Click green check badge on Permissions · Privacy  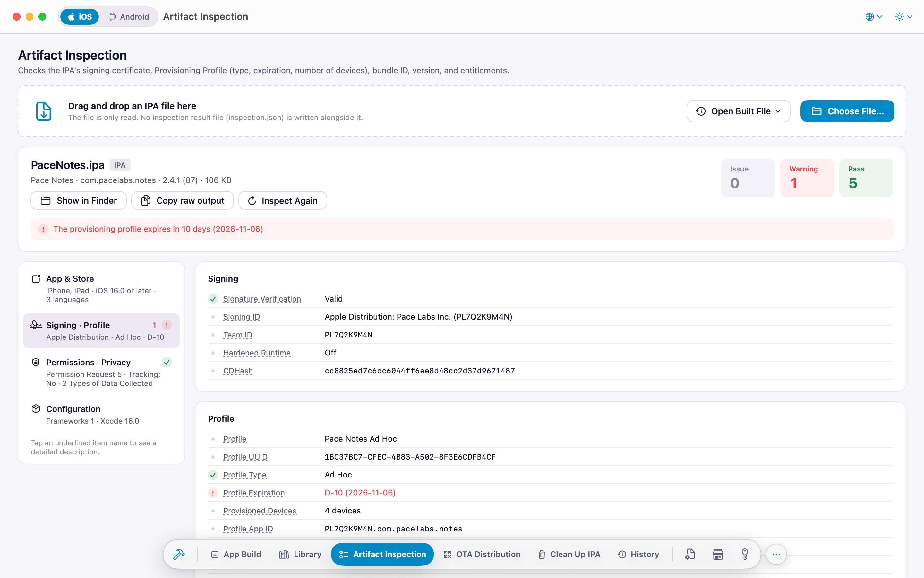click(x=167, y=362)
